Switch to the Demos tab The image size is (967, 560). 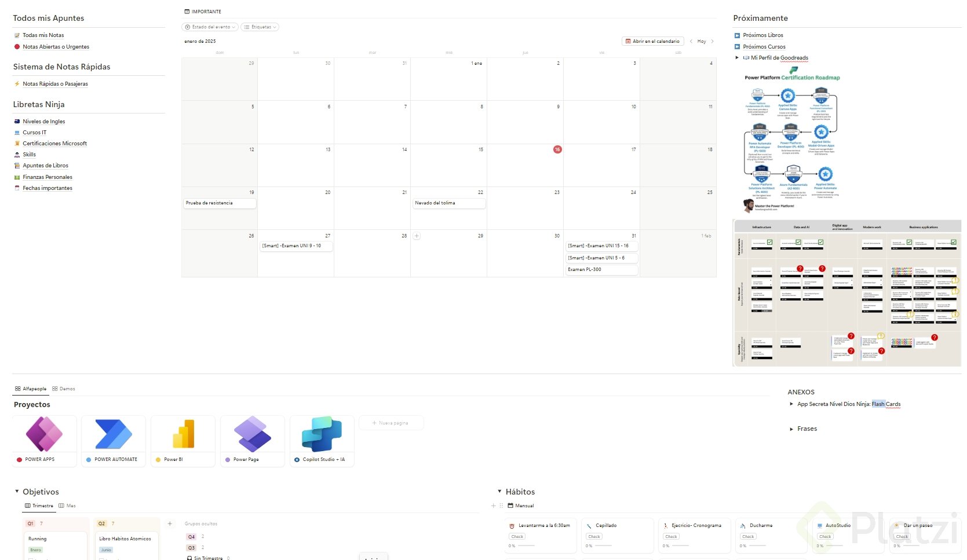click(x=64, y=389)
